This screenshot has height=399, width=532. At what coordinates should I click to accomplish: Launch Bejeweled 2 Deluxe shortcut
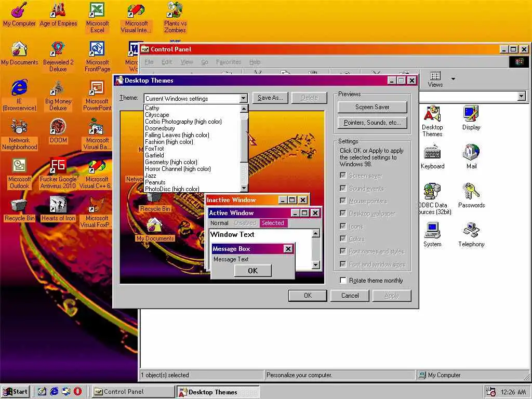click(x=58, y=57)
